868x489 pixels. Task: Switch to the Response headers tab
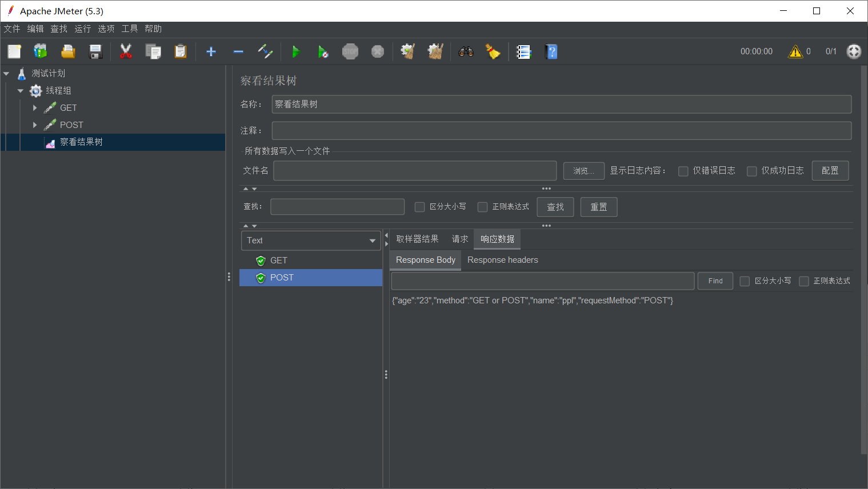[503, 260]
